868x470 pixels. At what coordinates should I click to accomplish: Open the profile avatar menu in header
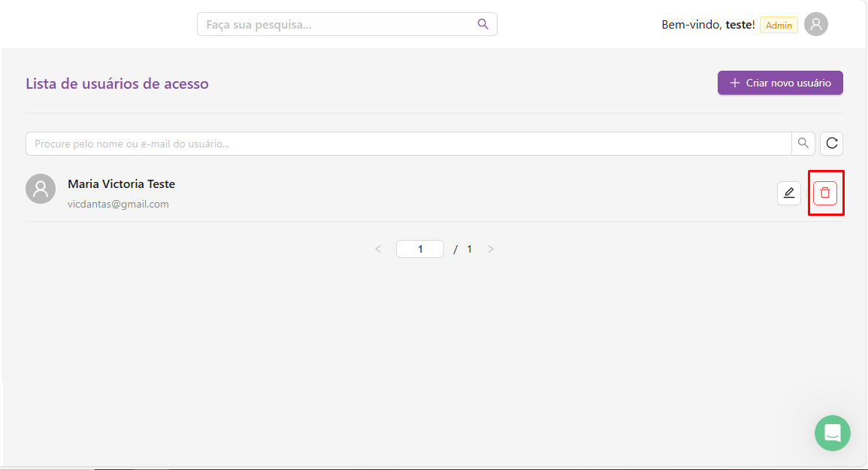coord(815,24)
